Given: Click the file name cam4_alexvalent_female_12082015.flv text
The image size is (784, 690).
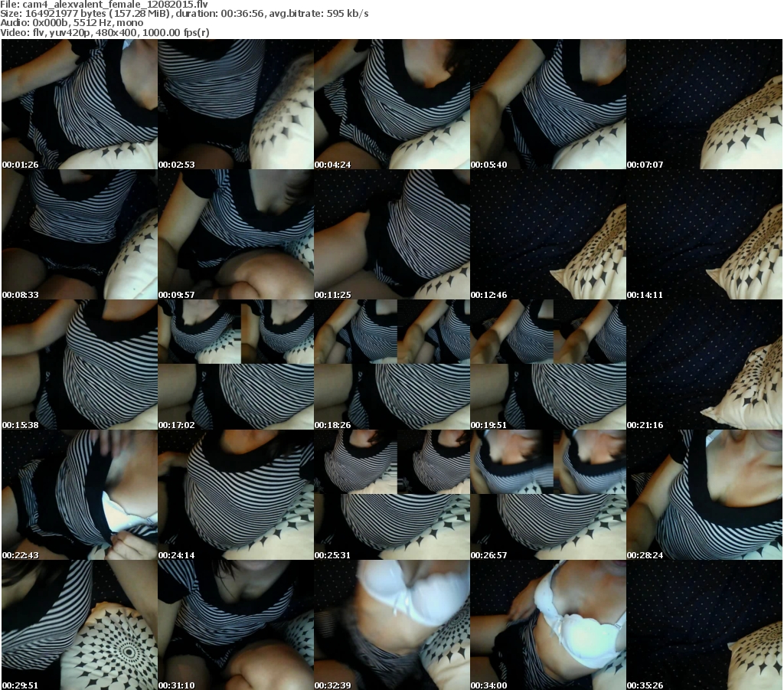Looking at the screenshot, I should coord(115,5).
